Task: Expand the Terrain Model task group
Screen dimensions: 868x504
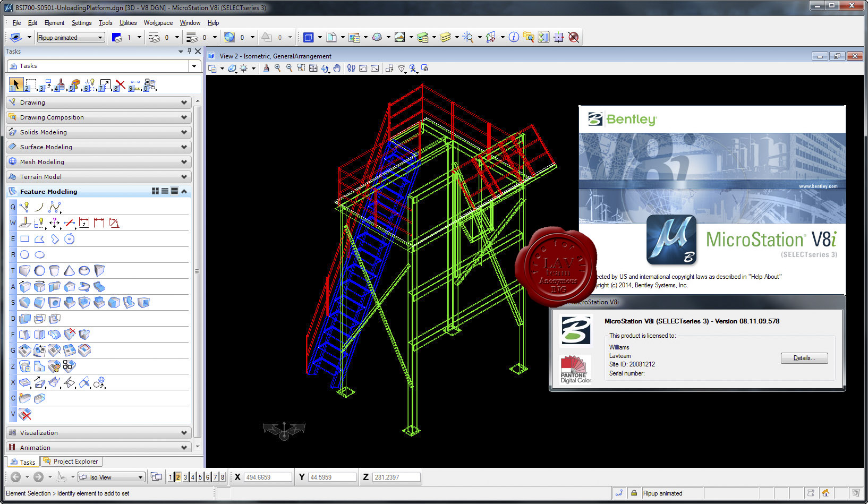Action: 99,177
